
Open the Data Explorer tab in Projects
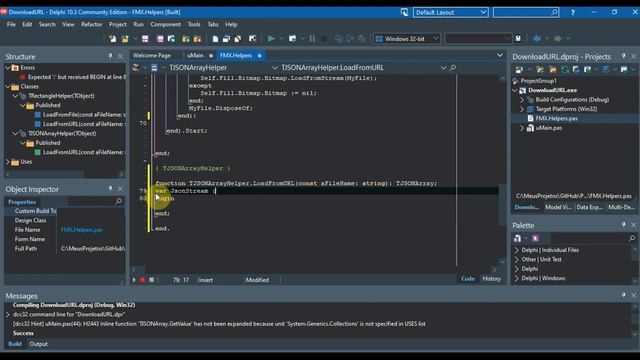point(589,207)
